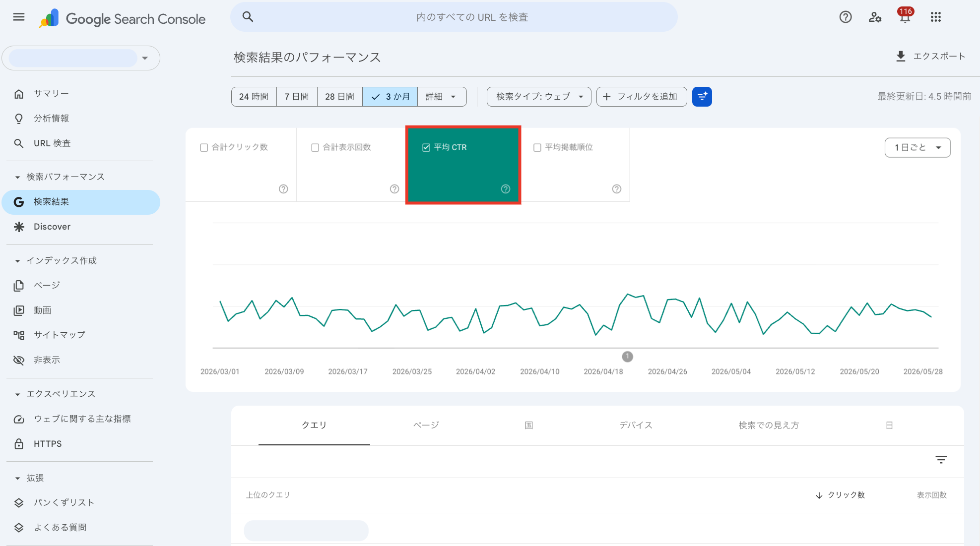The width and height of the screenshot is (980, 546).
Task: Open help for 合計表示回数 card
Action: click(x=394, y=189)
